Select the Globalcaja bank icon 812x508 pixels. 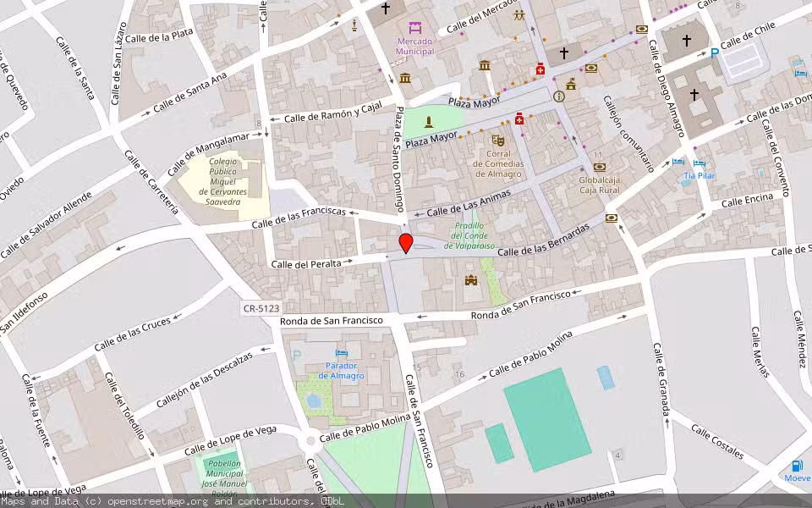click(x=600, y=167)
